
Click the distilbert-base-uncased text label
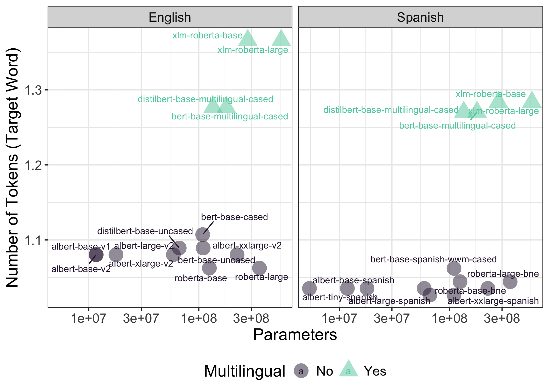pyautogui.click(x=145, y=231)
